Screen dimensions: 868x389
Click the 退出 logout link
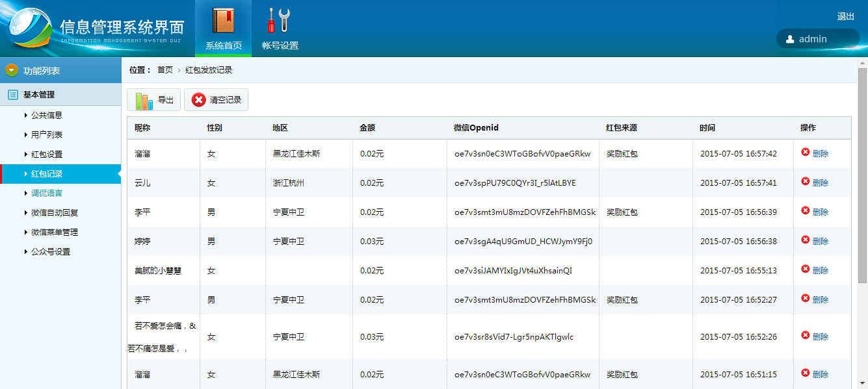pos(845,17)
